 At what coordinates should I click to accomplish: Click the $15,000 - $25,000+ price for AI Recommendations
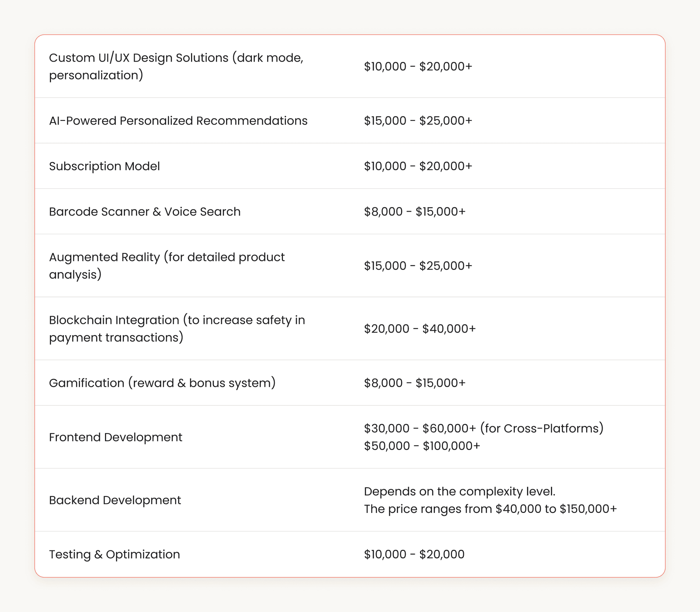(x=418, y=120)
